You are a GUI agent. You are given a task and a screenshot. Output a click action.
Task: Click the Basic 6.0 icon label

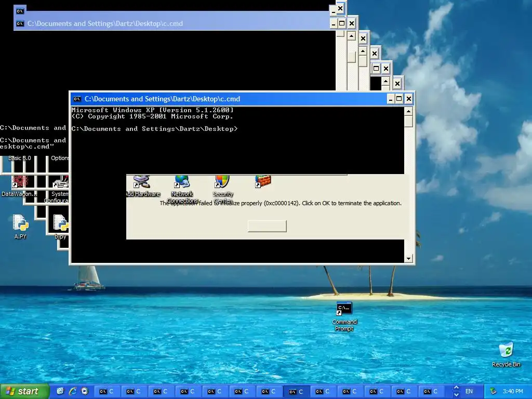(19, 158)
